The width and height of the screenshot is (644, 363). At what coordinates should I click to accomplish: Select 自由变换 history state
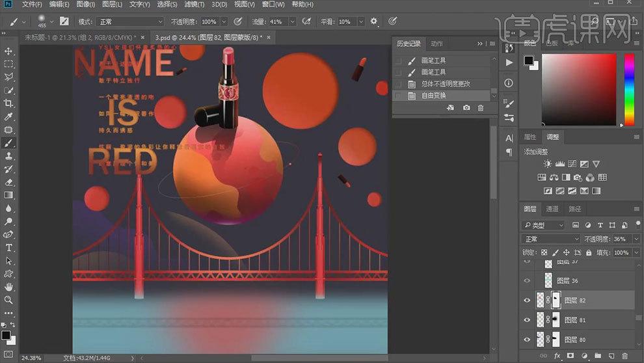442,95
